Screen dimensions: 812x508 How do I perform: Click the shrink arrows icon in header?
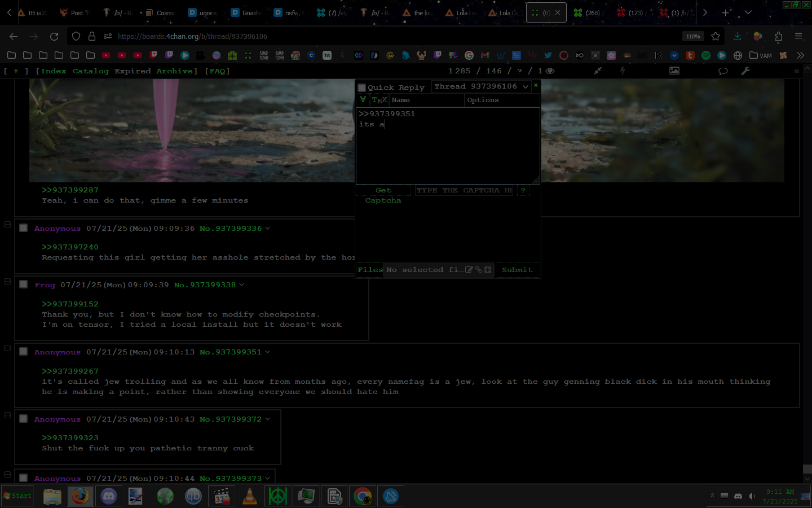[x=598, y=71]
